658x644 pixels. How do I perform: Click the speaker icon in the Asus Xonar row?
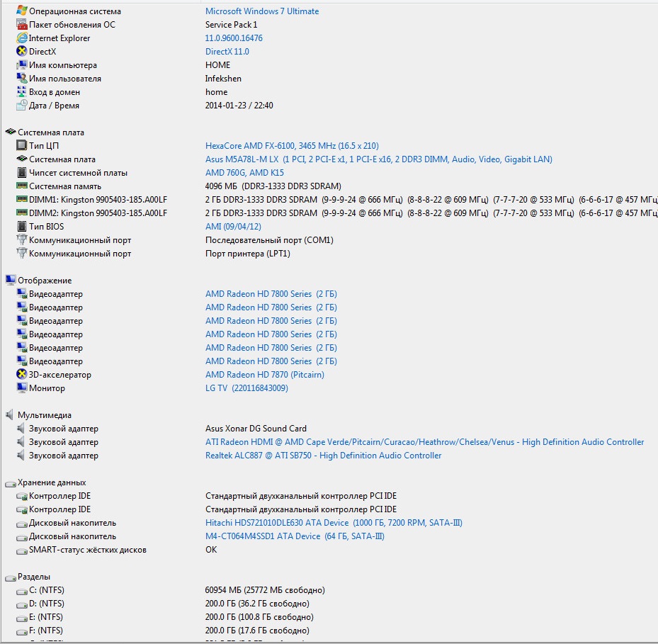tap(21, 428)
